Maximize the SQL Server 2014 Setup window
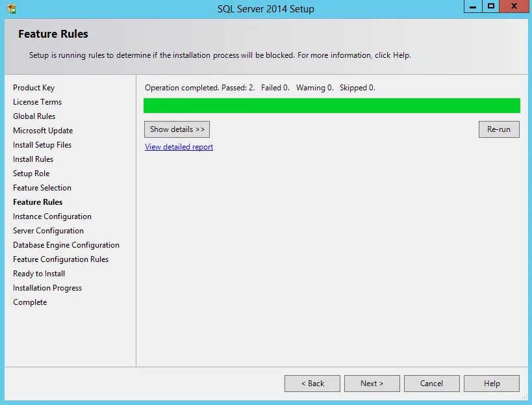The height and width of the screenshot is (405, 532). point(491,7)
